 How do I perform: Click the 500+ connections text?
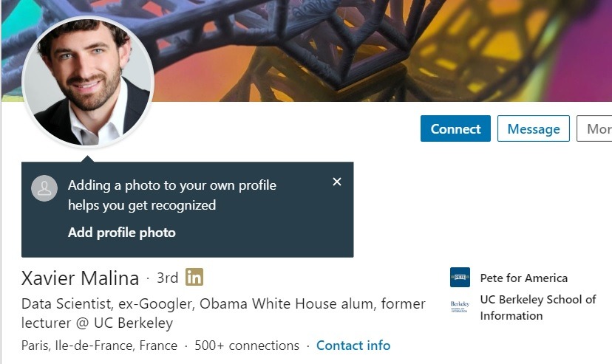point(247,346)
